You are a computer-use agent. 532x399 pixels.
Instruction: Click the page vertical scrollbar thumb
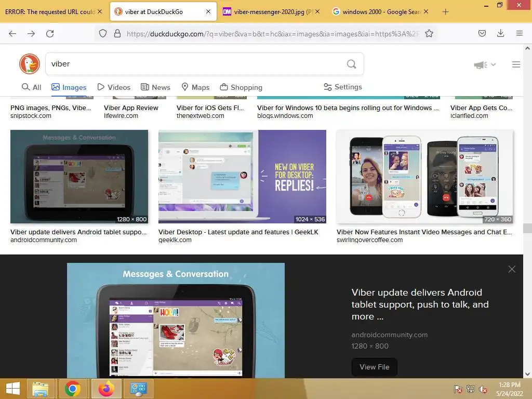tap(527, 228)
